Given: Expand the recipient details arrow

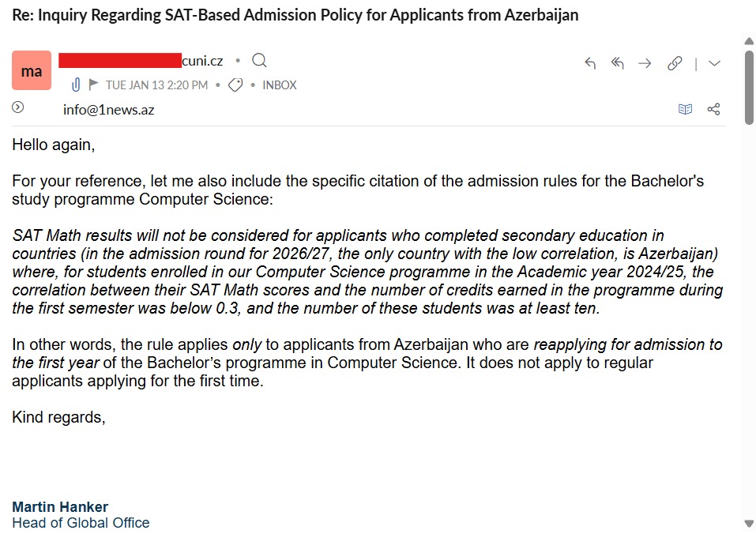Looking at the screenshot, I should 18,108.
